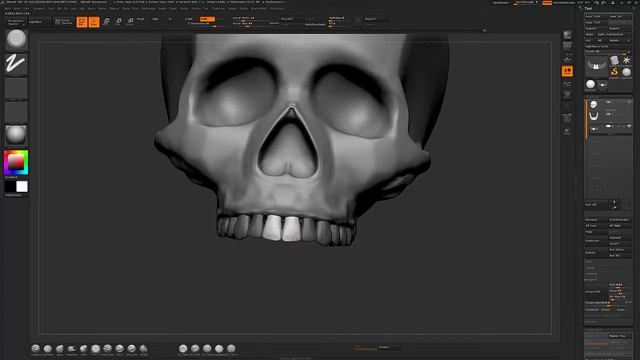
Task: Select the Move transform tool in the top shelf
Action: click(107, 22)
